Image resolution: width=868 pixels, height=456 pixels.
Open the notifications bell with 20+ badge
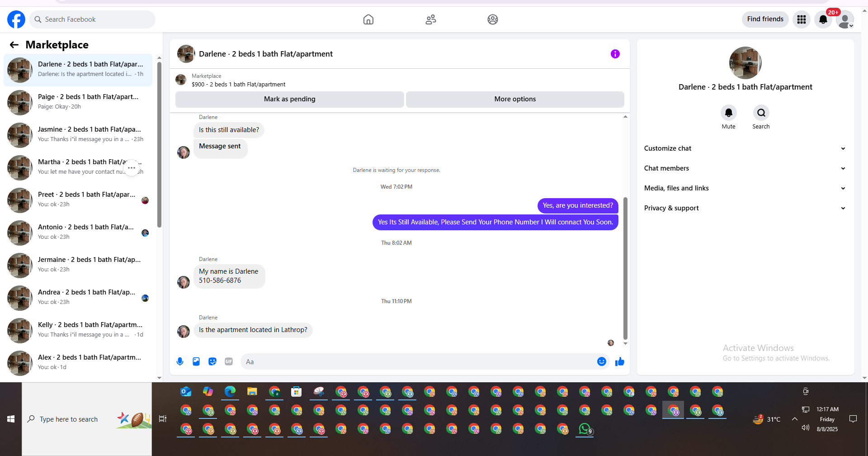pos(823,19)
